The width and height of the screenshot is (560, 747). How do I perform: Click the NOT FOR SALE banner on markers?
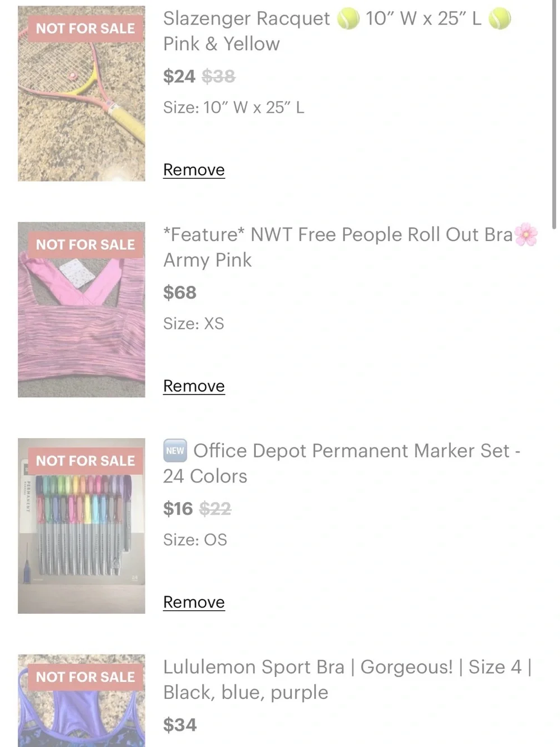pos(86,461)
